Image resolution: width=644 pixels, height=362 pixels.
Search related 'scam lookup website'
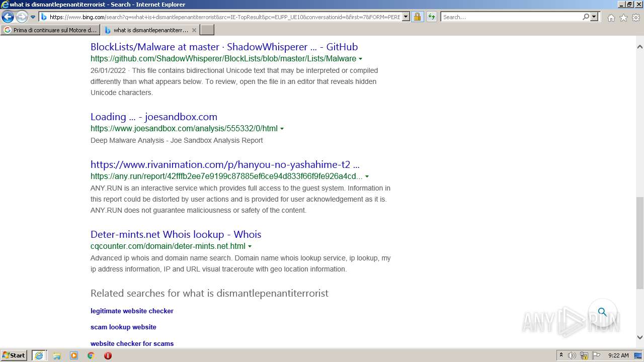(x=123, y=327)
